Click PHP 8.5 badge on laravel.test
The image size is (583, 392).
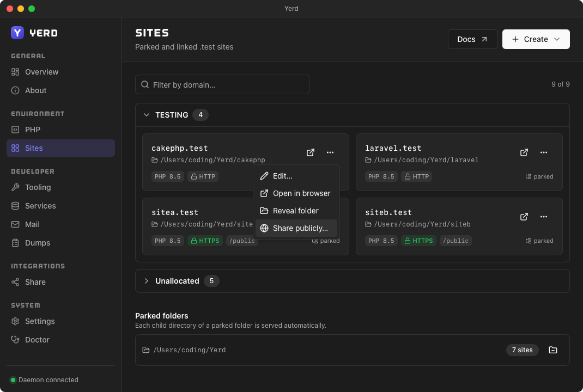coord(381,176)
